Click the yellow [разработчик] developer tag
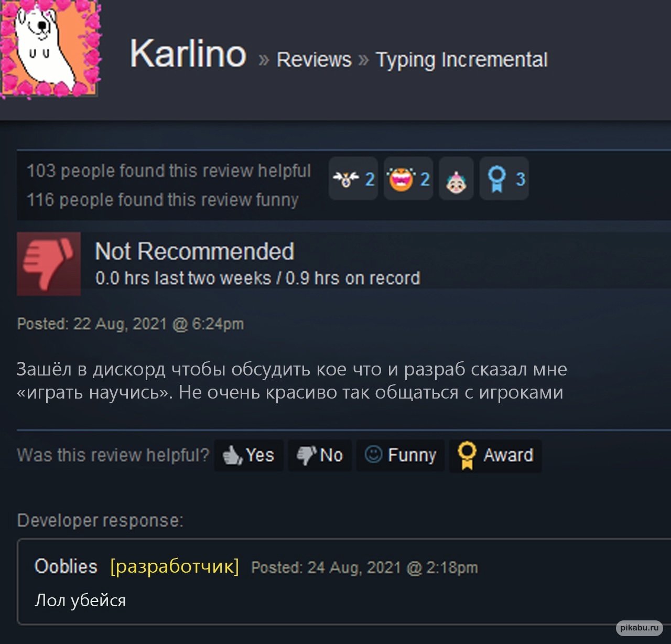 point(175,566)
